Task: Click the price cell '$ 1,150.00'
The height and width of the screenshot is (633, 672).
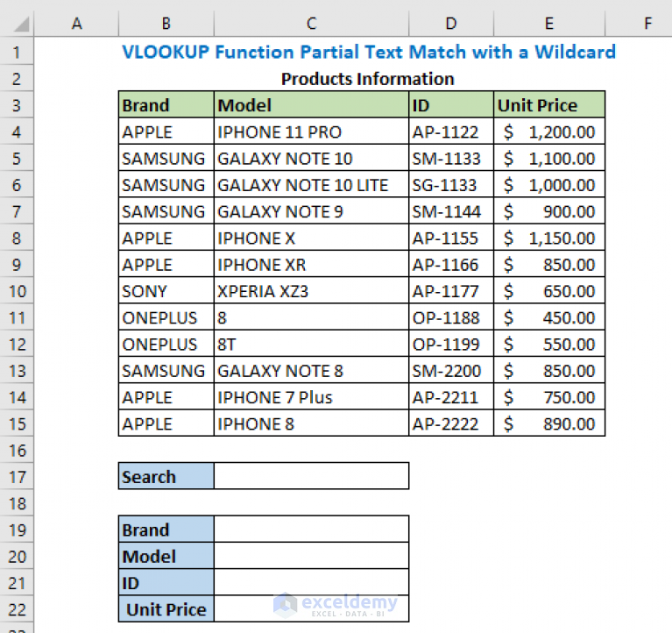Action: [549, 238]
